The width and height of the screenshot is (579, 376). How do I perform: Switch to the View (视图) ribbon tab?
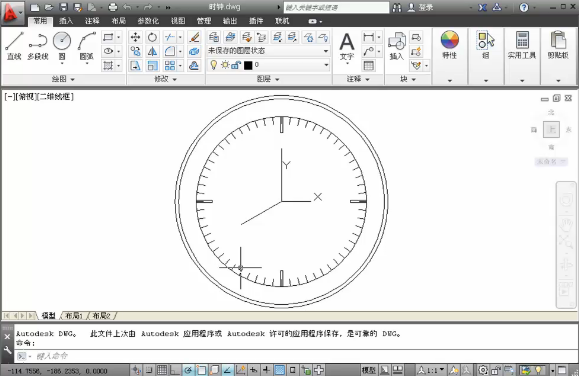[x=178, y=21]
